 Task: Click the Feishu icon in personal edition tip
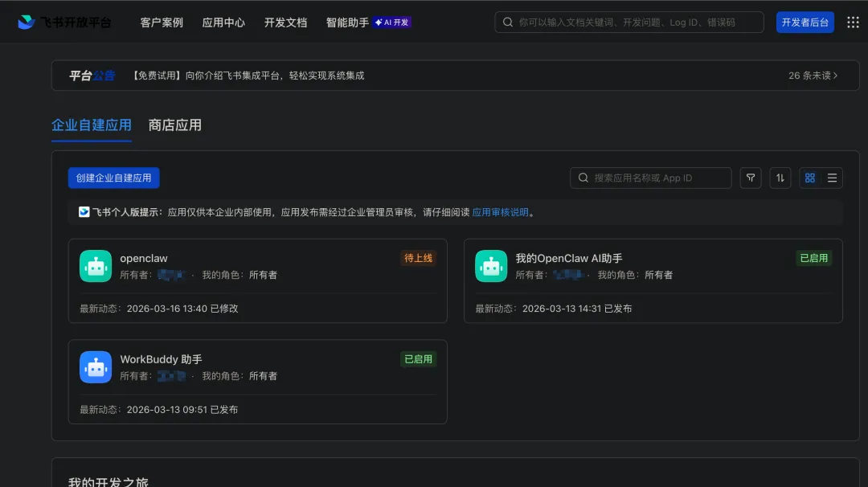84,212
